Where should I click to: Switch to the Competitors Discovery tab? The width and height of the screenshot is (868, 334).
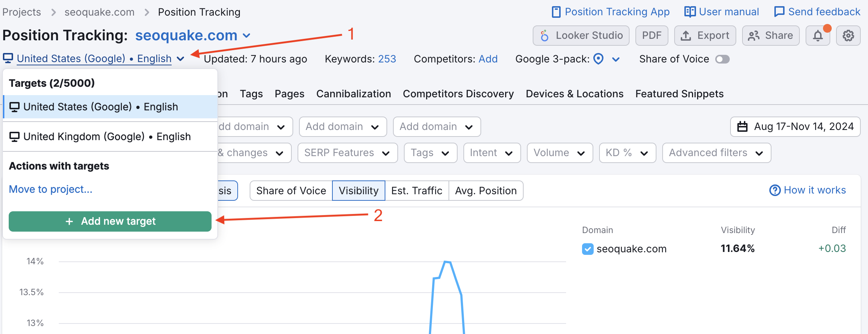(x=458, y=94)
